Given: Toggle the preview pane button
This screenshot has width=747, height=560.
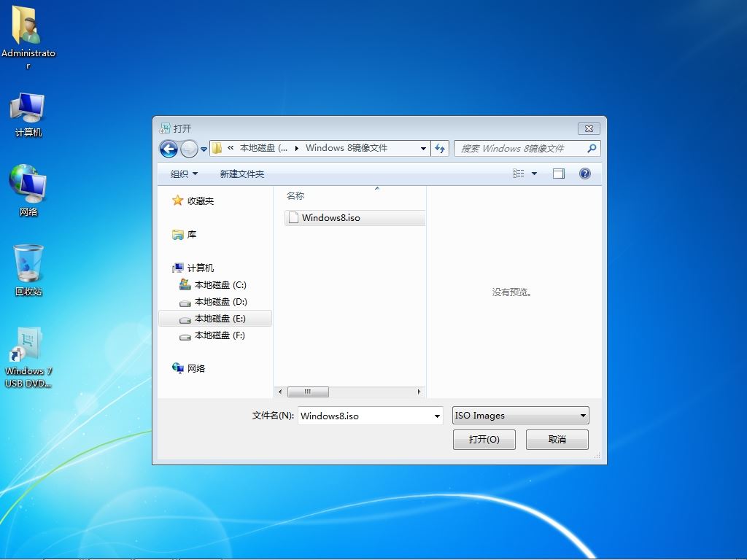Looking at the screenshot, I should click(558, 174).
